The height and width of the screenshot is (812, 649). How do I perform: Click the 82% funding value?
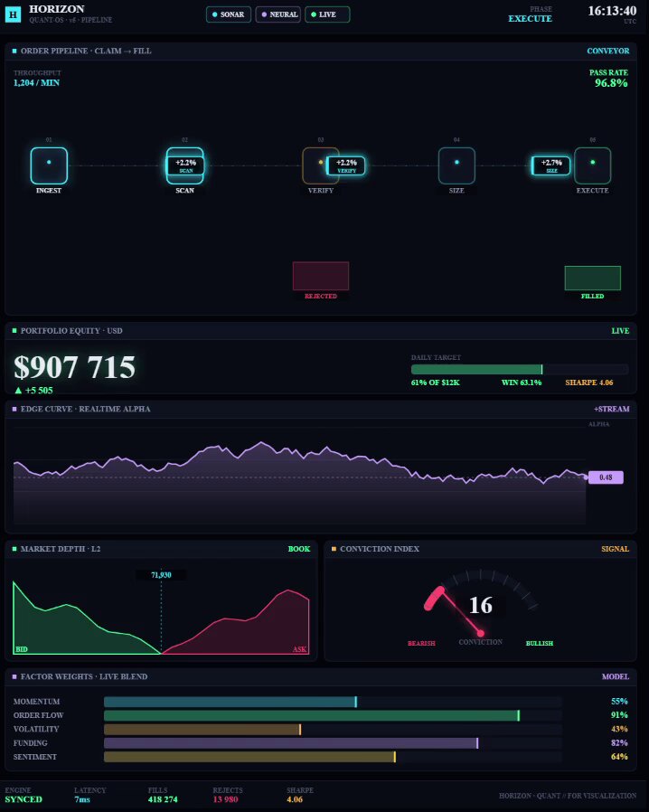[619, 743]
